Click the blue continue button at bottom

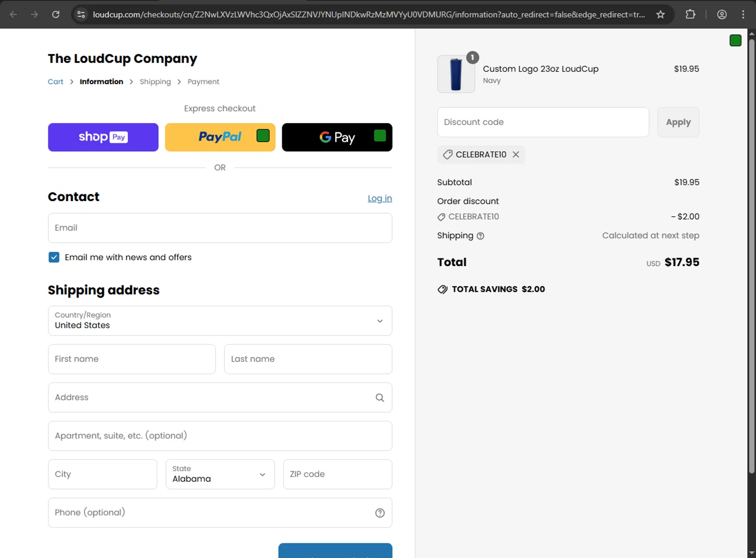coord(335,551)
